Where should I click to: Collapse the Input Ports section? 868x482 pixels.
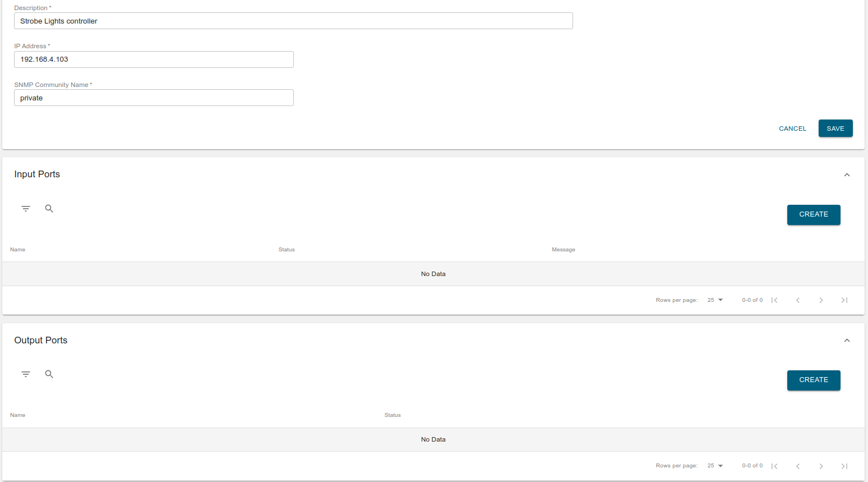point(847,175)
